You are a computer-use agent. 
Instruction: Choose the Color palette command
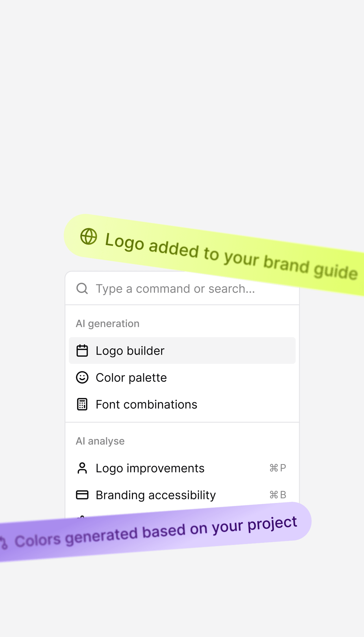(x=182, y=378)
